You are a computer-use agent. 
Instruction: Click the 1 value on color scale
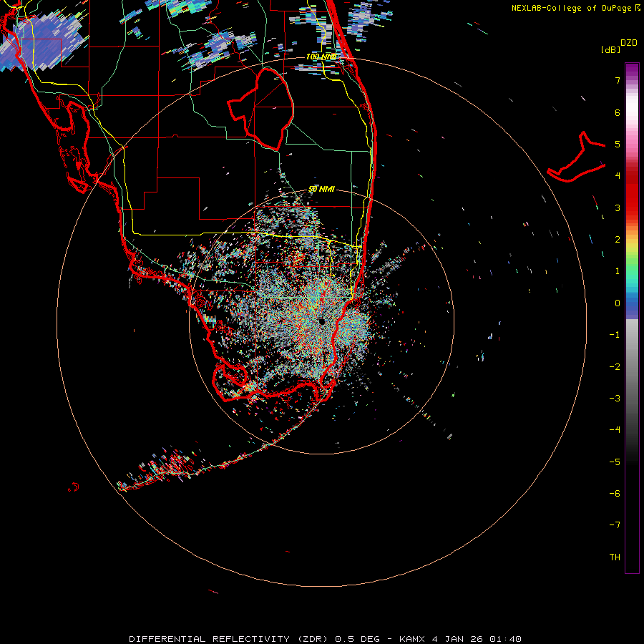click(618, 271)
